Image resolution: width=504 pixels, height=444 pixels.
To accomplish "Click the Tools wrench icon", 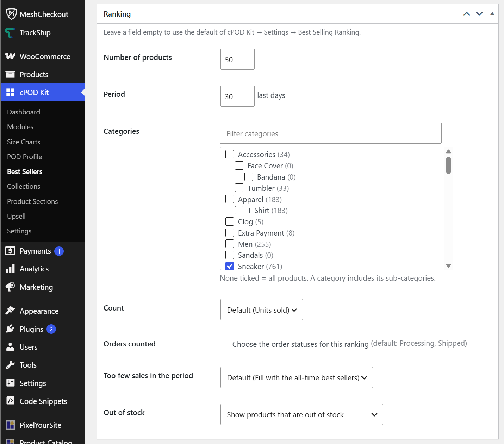I will [10, 365].
